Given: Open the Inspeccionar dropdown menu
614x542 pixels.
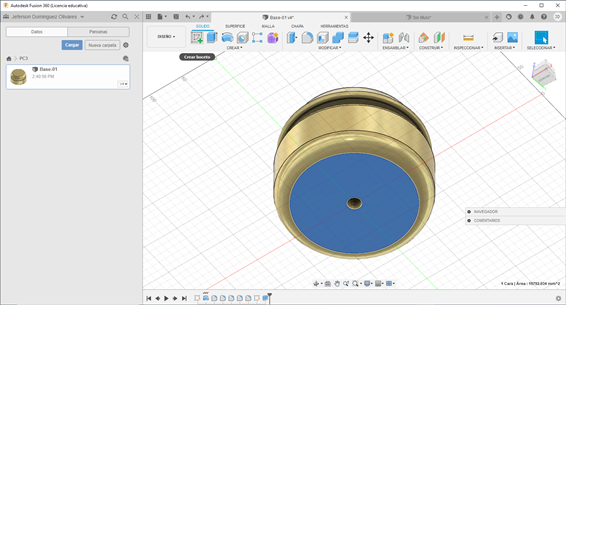Looking at the screenshot, I should [x=468, y=48].
